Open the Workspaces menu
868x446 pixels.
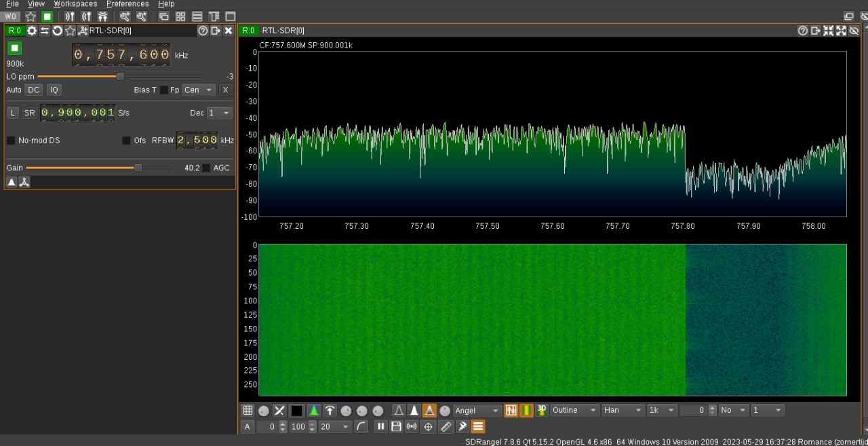(x=75, y=4)
